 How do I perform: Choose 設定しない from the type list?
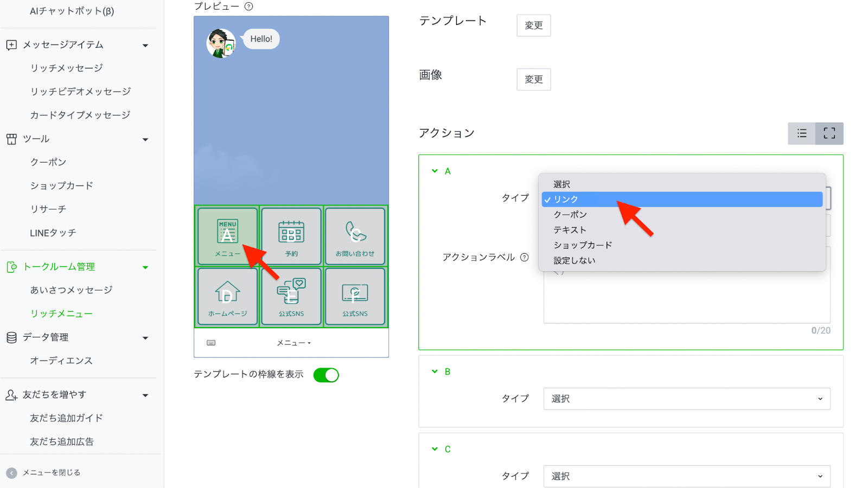(574, 260)
